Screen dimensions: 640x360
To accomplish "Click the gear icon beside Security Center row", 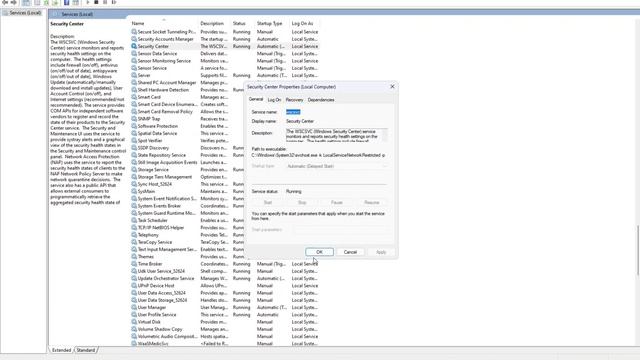I will point(134,46).
